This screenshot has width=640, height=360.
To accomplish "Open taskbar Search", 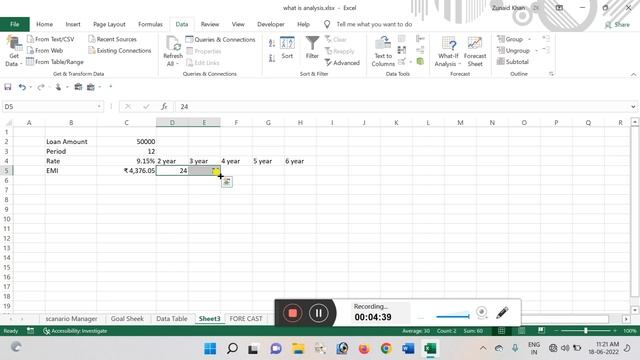I will pos(232,349).
